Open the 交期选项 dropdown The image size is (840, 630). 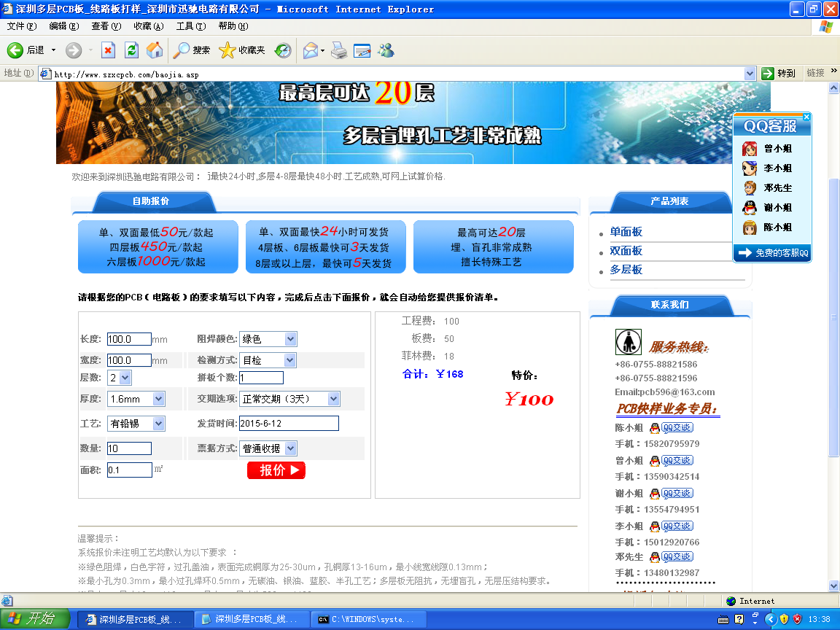click(289, 399)
